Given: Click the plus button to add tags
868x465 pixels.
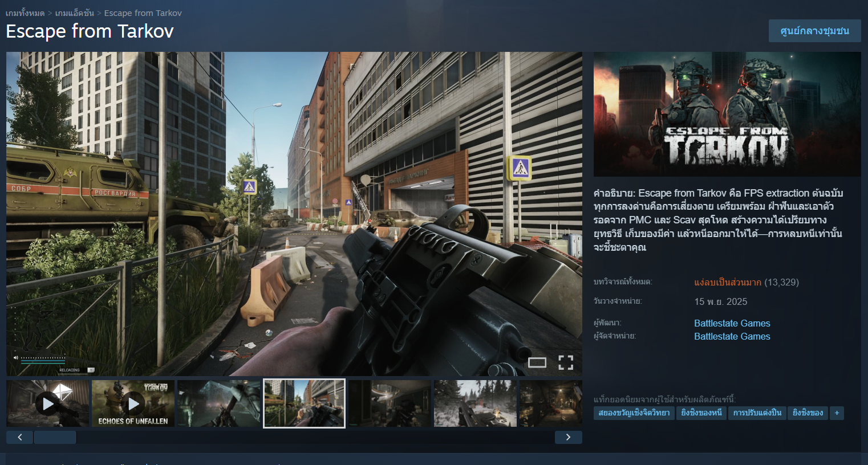Looking at the screenshot, I should (x=837, y=413).
